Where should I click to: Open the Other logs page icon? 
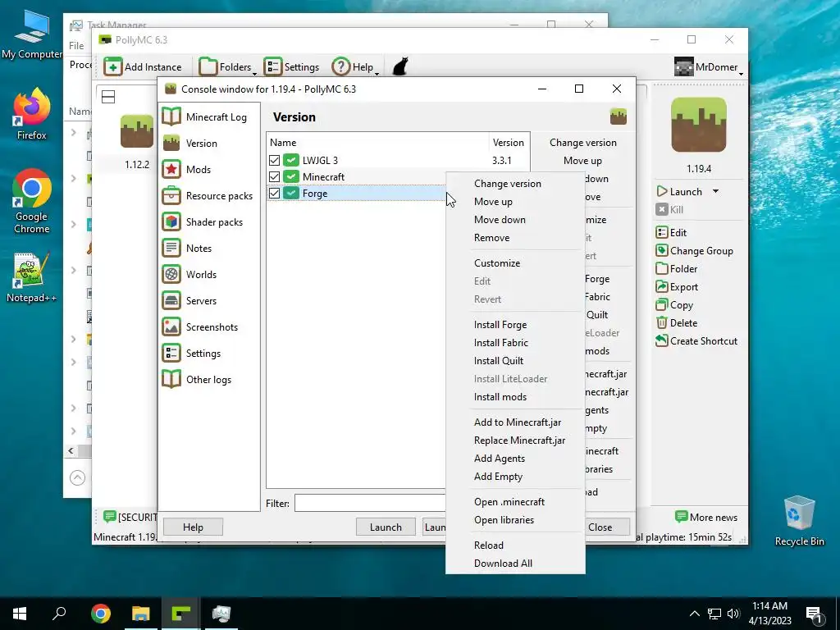[171, 379]
